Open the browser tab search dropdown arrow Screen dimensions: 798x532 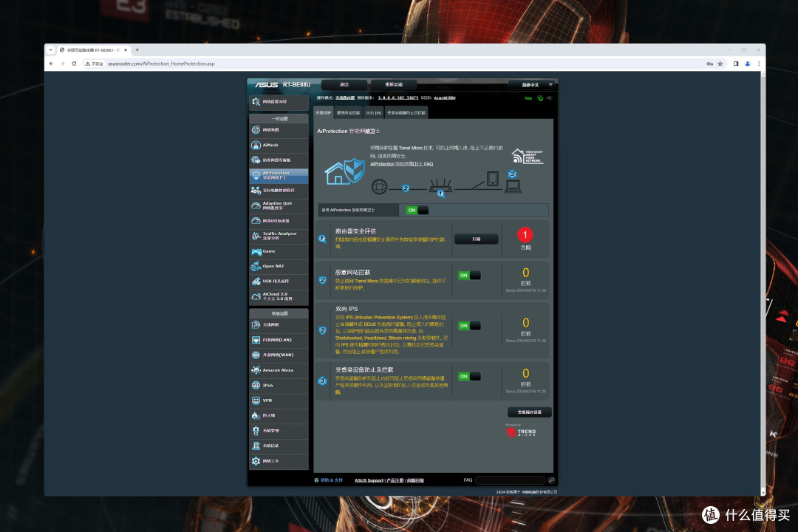51,50
